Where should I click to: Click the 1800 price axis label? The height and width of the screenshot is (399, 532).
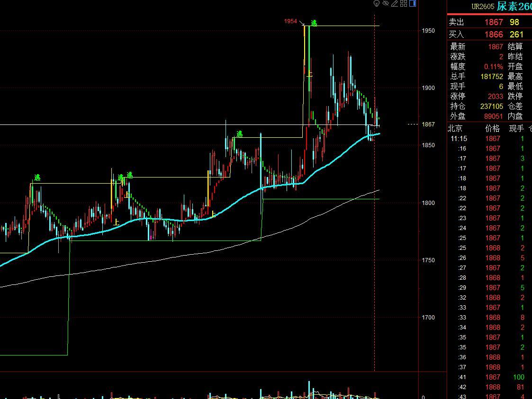[428, 203]
